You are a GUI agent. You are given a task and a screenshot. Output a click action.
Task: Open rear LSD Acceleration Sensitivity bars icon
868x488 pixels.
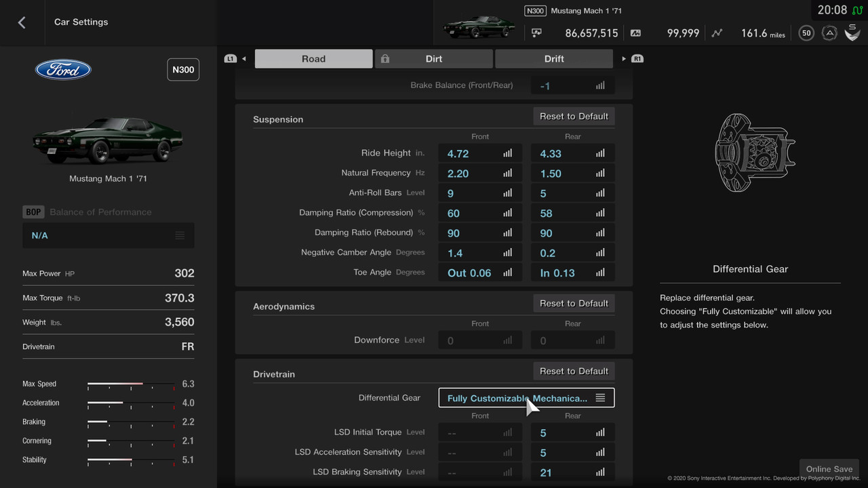pyautogui.click(x=600, y=452)
